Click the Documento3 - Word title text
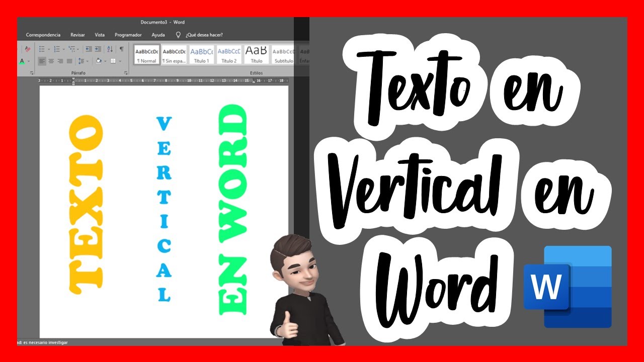644x362 pixels. click(x=163, y=22)
